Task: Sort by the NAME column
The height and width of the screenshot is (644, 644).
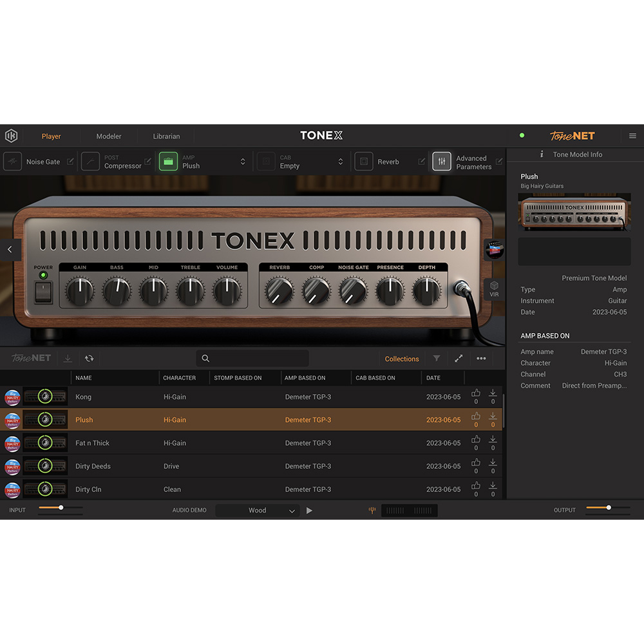Action: click(84, 378)
